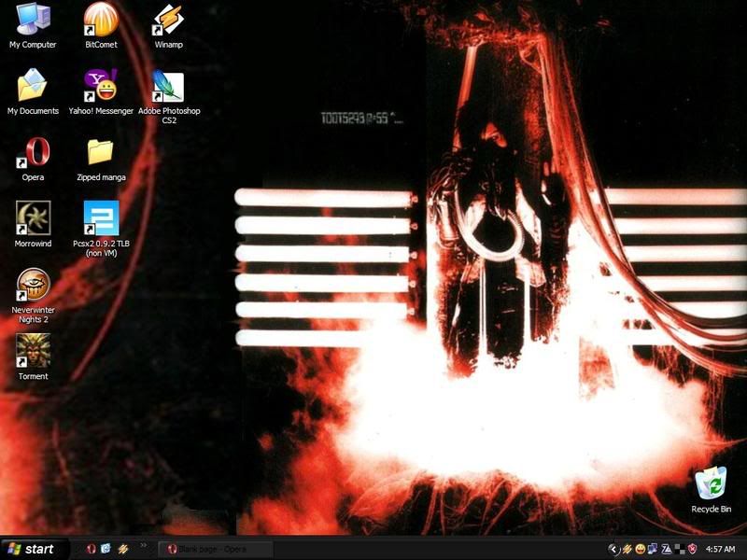This screenshot has height=560, width=747.
Task: Open the Start menu
Action: [x=35, y=549]
